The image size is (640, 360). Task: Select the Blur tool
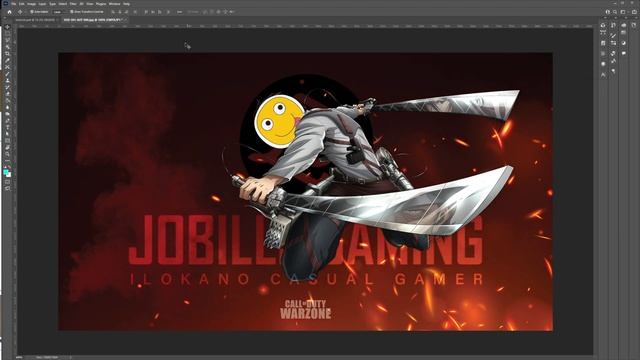tap(7, 107)
